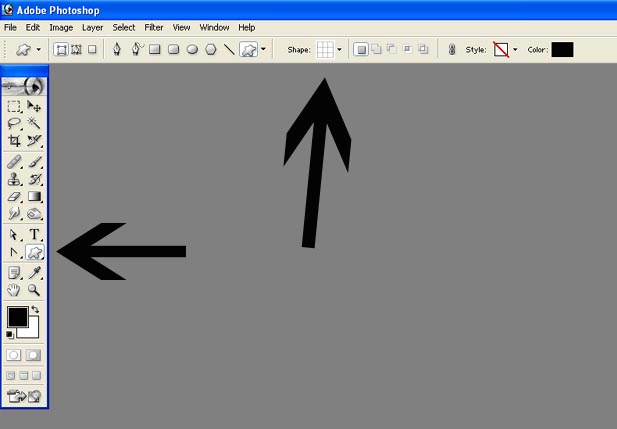Select the Gradient tool
The width and height of the screenshot is (617, 429).
(34, 196)
